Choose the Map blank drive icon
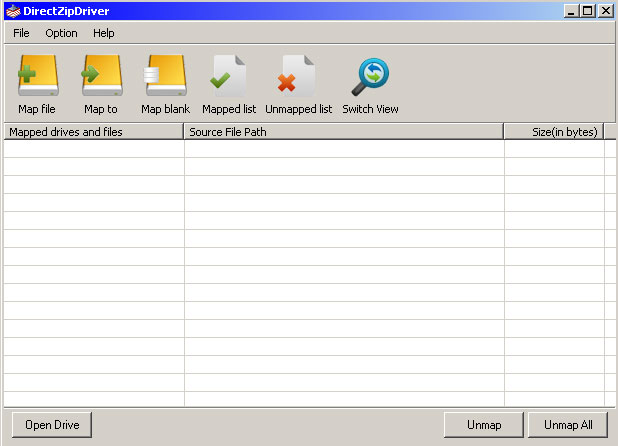This screenshot has height=446, width=618. 165,75
